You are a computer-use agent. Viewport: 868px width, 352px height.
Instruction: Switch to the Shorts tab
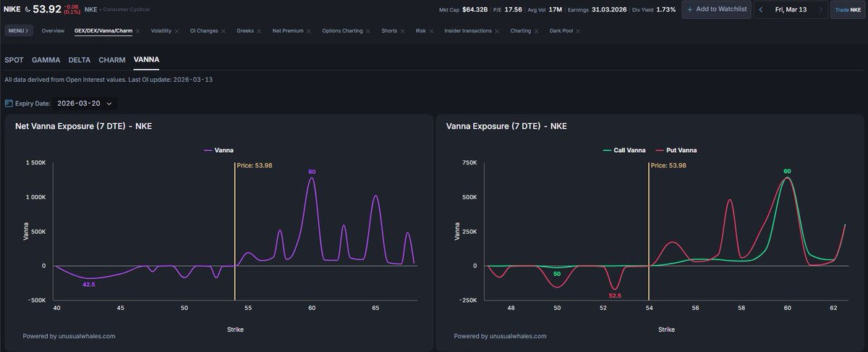coord(388,31)
